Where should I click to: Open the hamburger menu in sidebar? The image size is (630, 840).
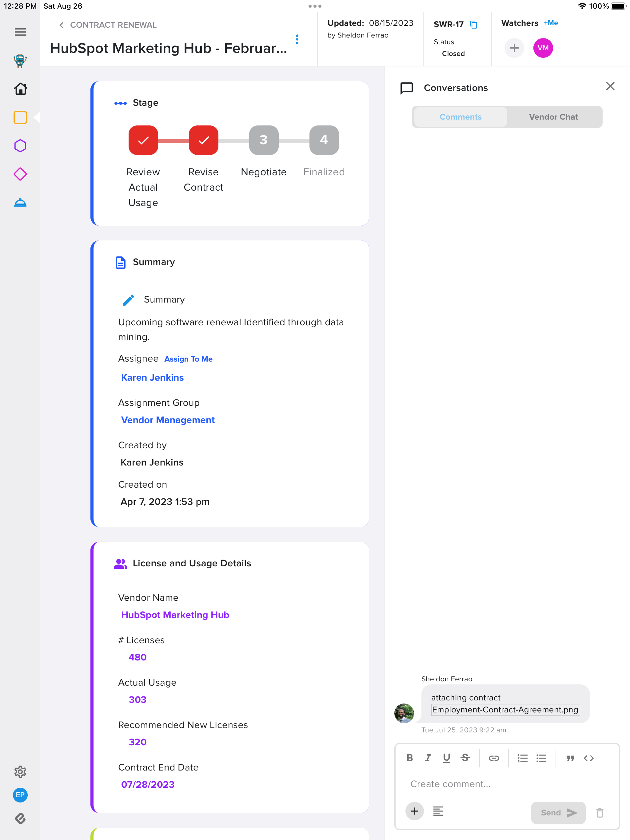[20, 32]
